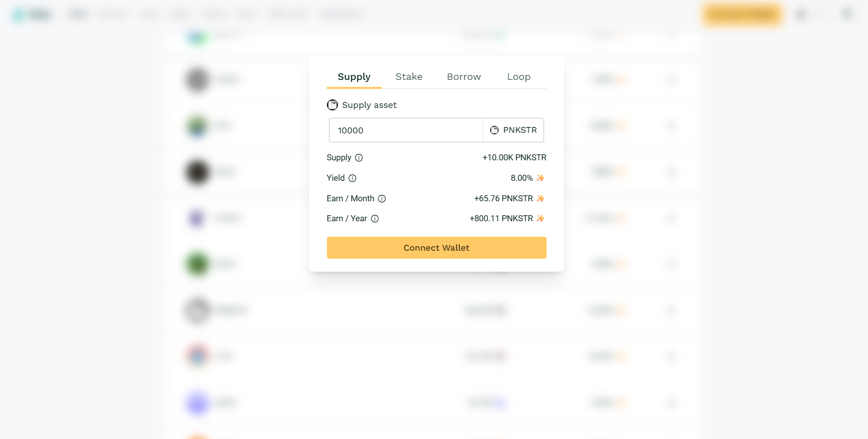
Task: Open the Borrow tab
Action: point(464,77)
